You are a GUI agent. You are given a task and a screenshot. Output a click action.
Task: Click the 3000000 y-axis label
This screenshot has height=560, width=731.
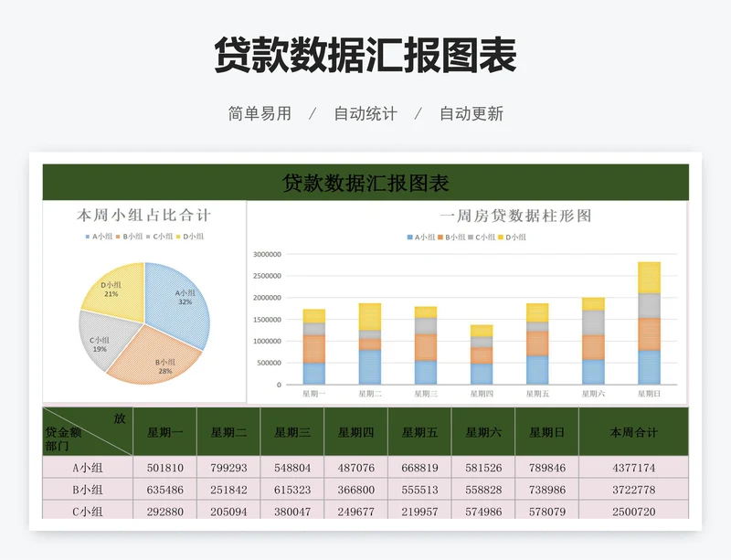click(267, 254)
